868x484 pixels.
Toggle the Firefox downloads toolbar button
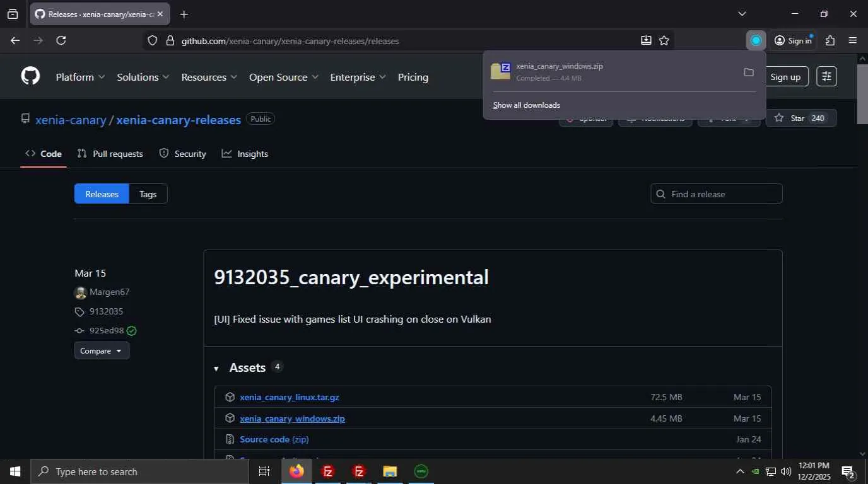point(756,40)
